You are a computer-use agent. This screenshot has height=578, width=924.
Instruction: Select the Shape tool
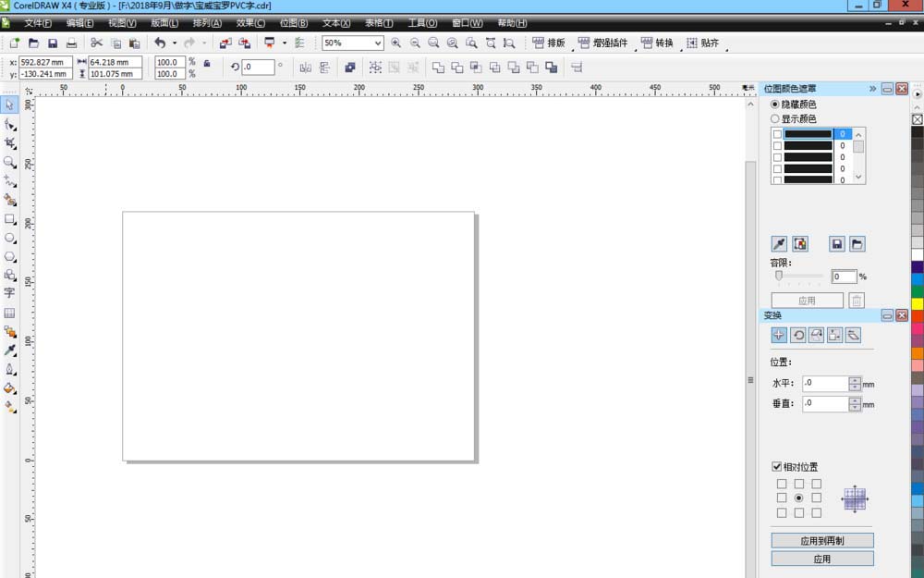coord(9,125)
